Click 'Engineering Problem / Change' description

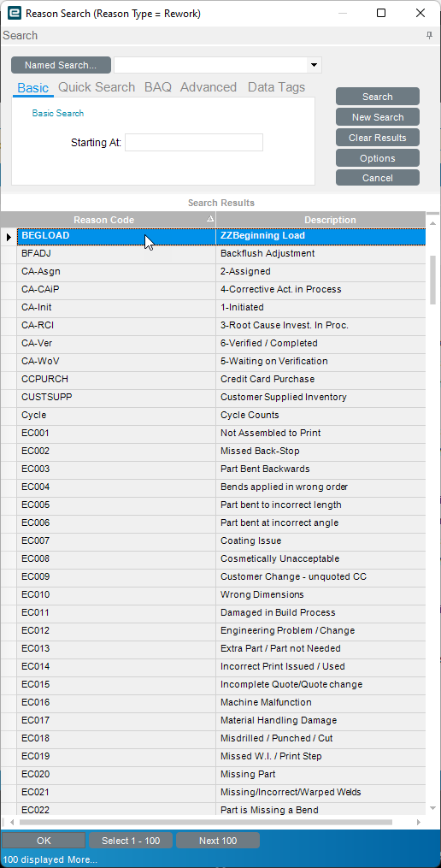pos(288,630)
